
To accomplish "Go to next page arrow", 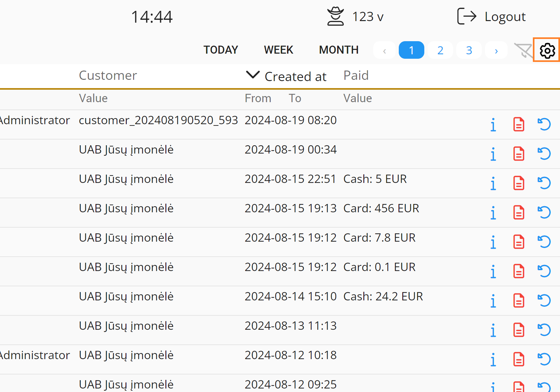I will (496, 50).
